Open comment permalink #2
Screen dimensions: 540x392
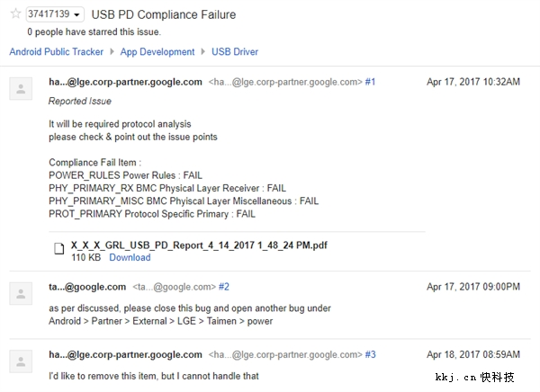[x=223, y=288]
